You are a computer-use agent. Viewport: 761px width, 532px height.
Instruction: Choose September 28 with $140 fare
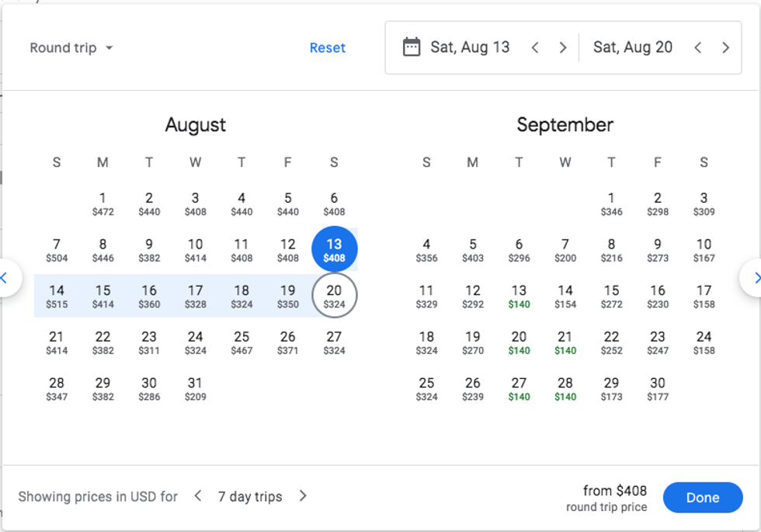(565, 388)
